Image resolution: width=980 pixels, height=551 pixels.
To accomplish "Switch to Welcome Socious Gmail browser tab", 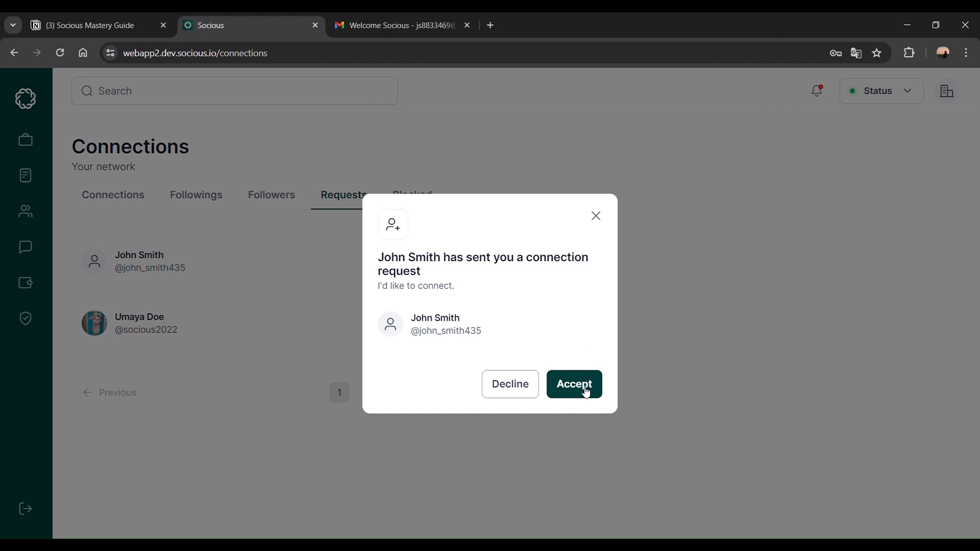I will pyautogui.click(x=396, y=26).
